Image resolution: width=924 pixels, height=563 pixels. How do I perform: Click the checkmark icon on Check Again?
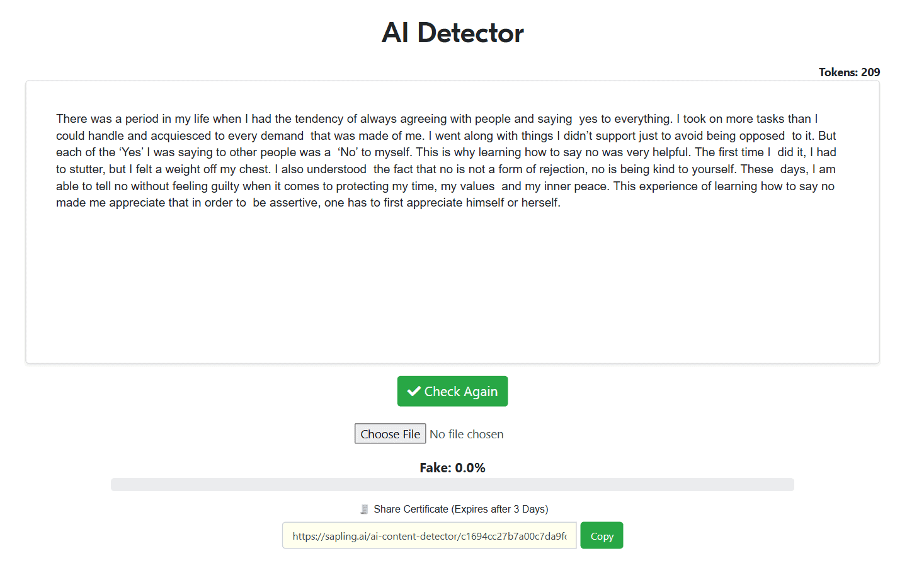(414, 391)
